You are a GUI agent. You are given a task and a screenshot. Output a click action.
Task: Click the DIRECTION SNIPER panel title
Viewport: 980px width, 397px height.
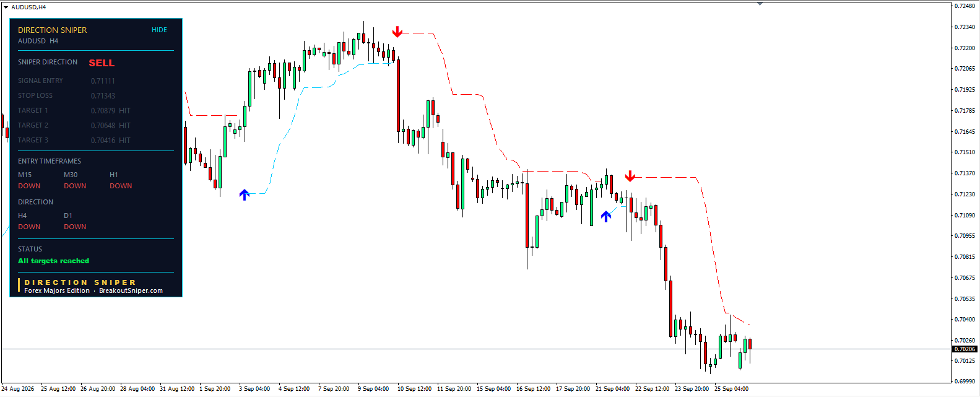[53, 30]
